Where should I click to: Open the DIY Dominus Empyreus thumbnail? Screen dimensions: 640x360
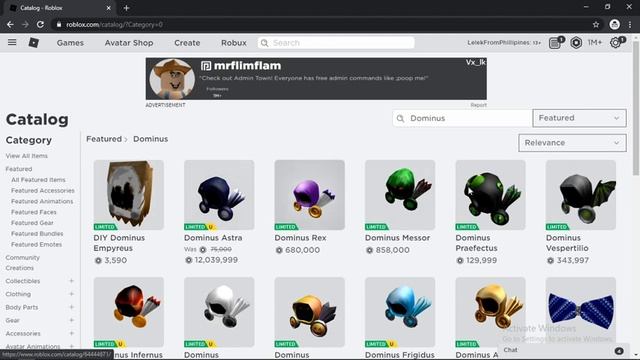pos(129,195)
